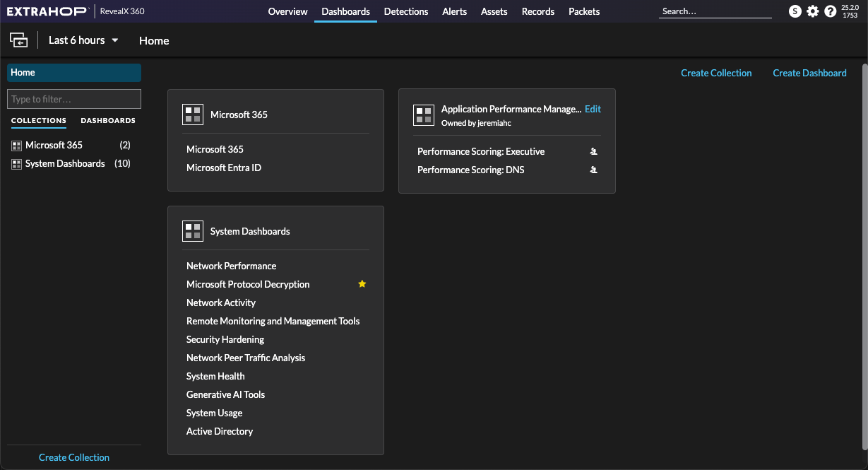The height and width of the screenshot is (470, 868).
Task: Select the Dashboards top menu item
Action: 345,11
